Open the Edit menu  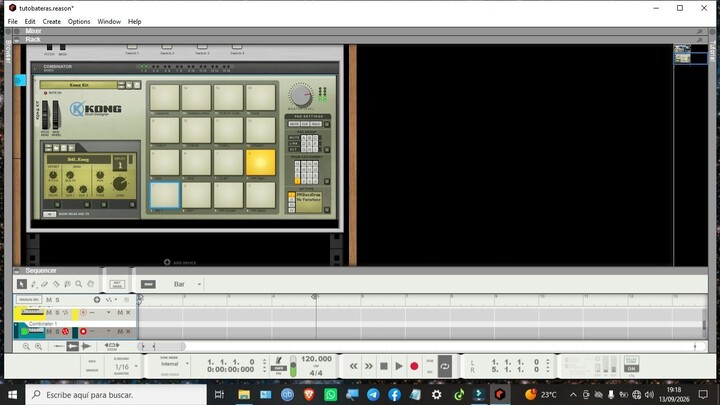(30, 22)
